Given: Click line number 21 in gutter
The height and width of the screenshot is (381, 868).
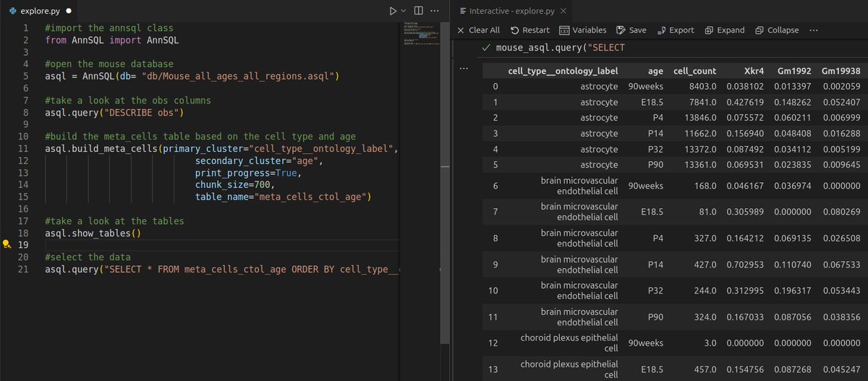Looking at the screenshot, I should 22,269.
